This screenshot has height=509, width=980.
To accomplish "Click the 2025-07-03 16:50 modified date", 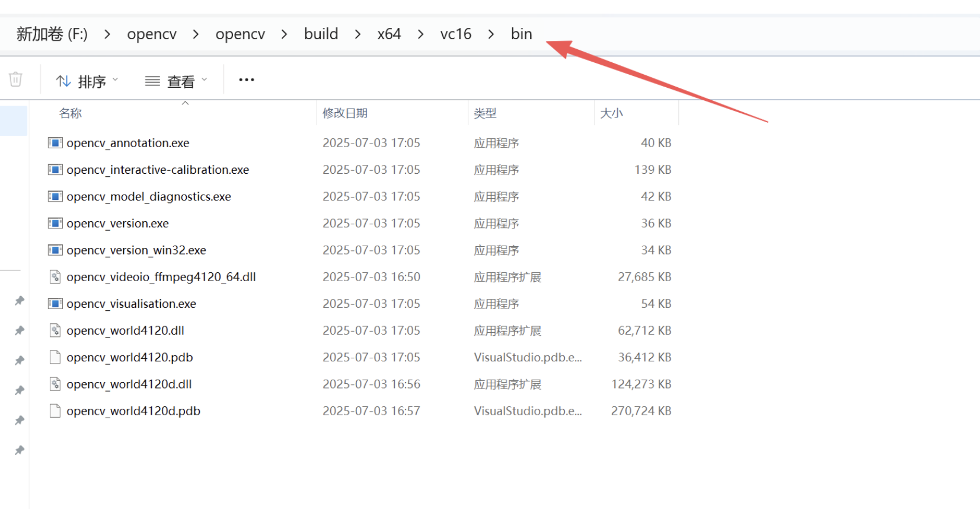I will [x=371, y=277].
